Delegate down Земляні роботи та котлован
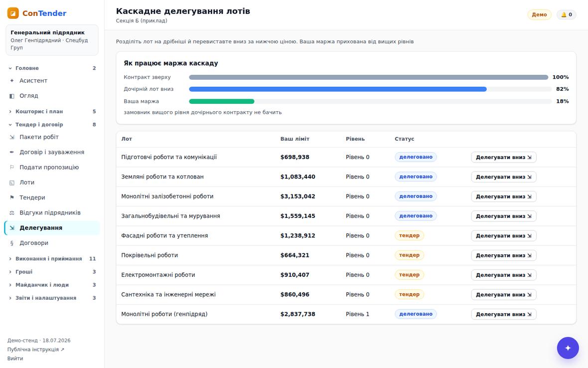Viewport: 588px width, 368px height. [x=504, y=177]
